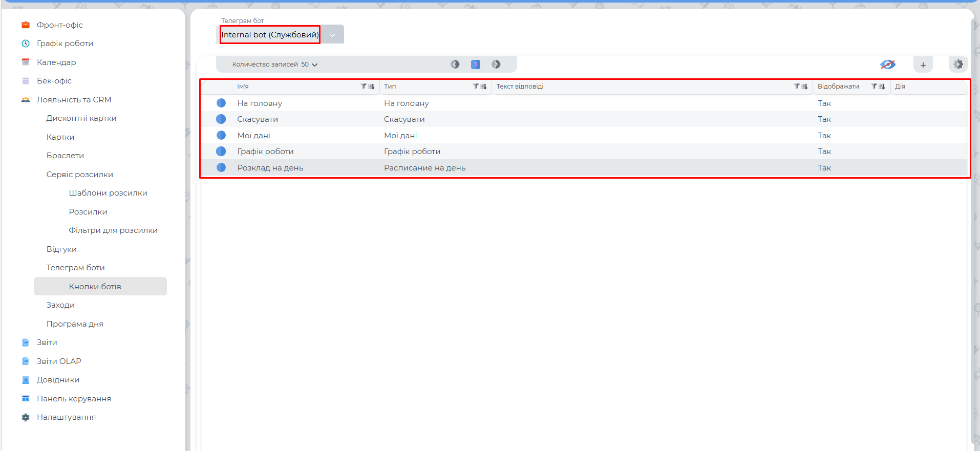This screenshot has width=980, height=451.
Task: Open the Звіти OLAP menu item
Action: [x=59, y=361]
